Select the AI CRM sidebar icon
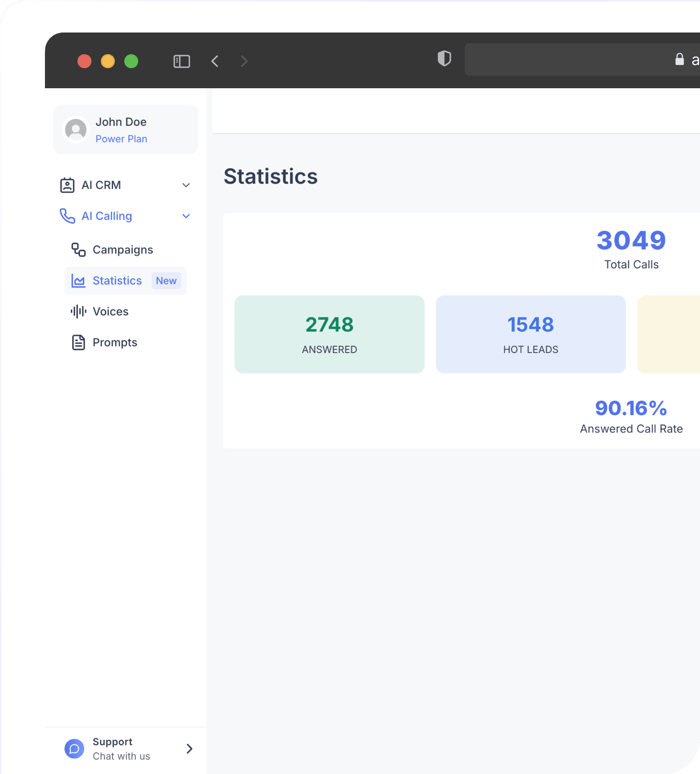The image size is (700, 774). click(x=67, y=185)
